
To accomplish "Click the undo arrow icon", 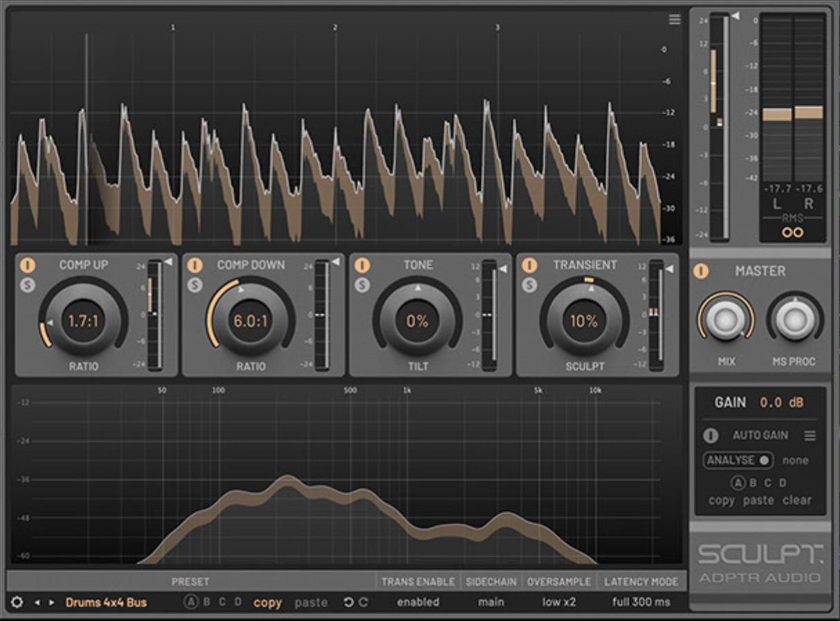I will (x=349, y=602).
